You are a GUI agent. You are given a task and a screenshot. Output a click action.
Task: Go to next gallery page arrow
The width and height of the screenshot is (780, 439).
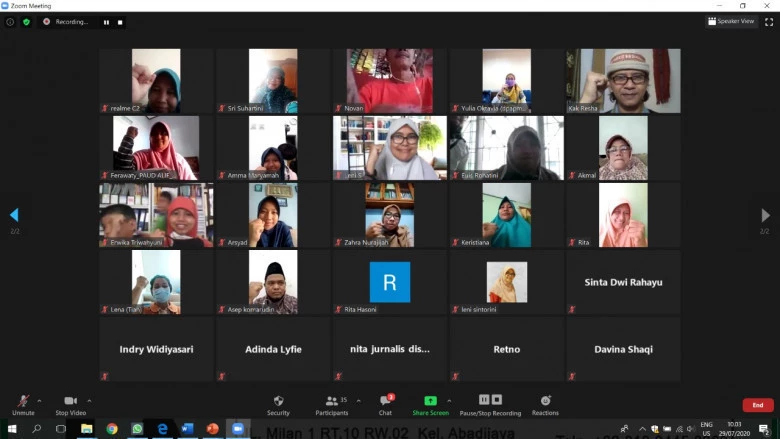point(766,215)
